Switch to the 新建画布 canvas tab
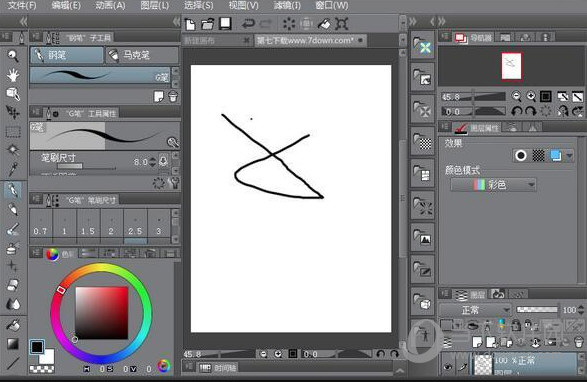The image size is (587, 382). point(217,40)
